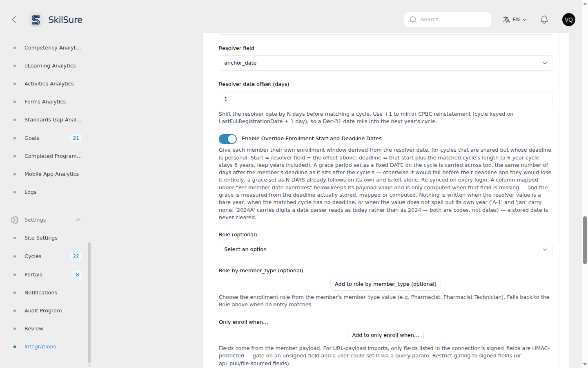Click the SkilSure logo icon
Screen dimensions: 588x368
click(x=36, y=20)
